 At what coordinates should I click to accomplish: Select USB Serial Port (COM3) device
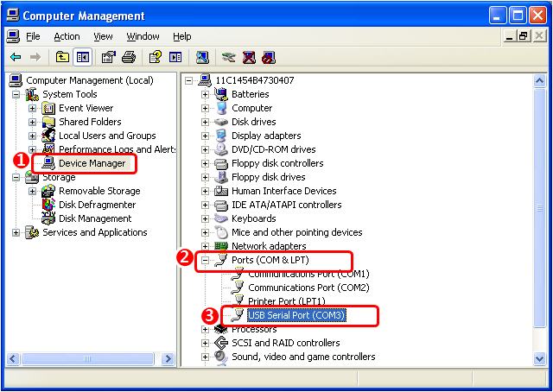296,315
